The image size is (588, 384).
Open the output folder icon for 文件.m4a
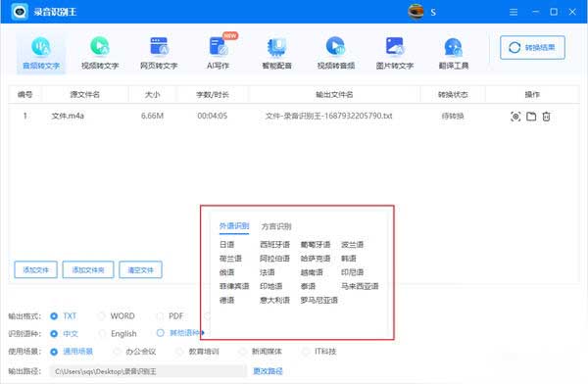pyautogui.click(x=531, y=117)
